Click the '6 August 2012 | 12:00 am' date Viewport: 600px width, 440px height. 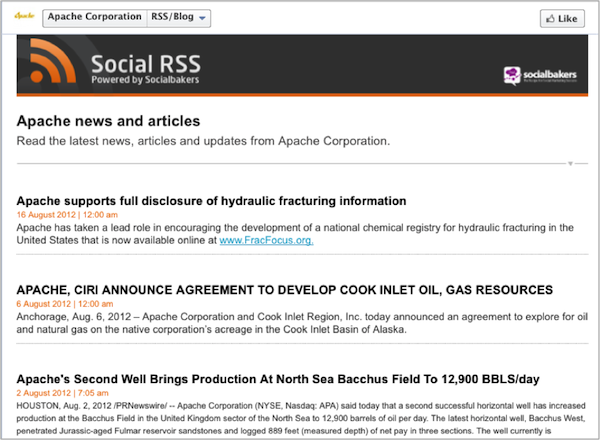point(65,304)
